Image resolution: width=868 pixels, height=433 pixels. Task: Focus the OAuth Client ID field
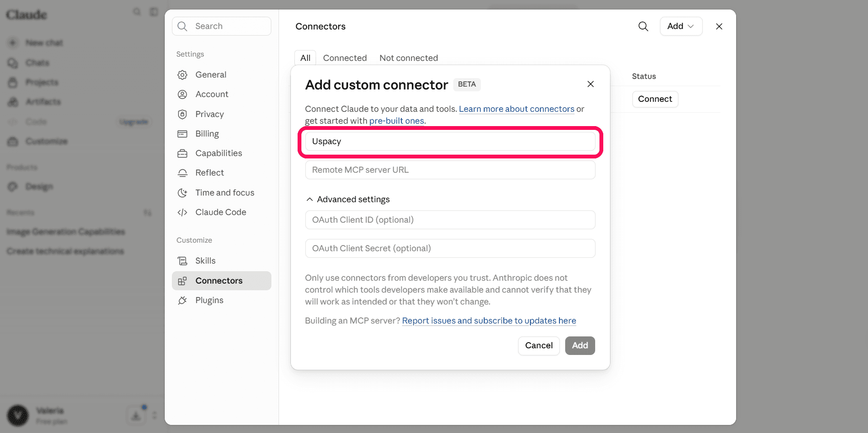point(450,220)
